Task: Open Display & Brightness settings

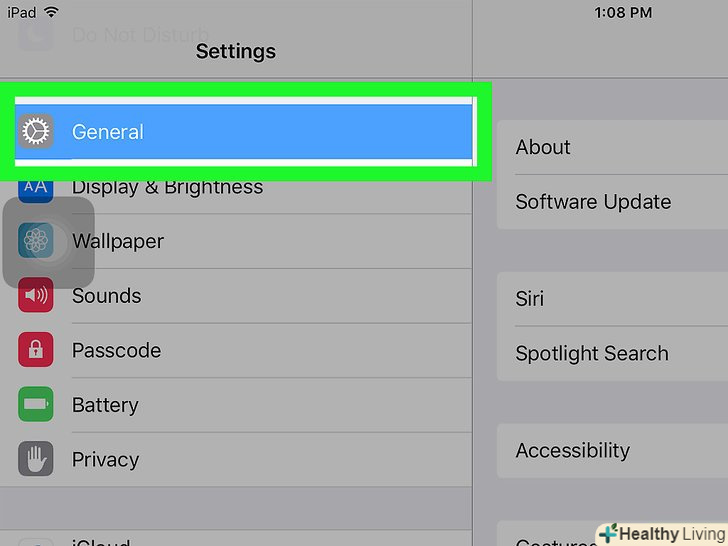Action: 167,188
